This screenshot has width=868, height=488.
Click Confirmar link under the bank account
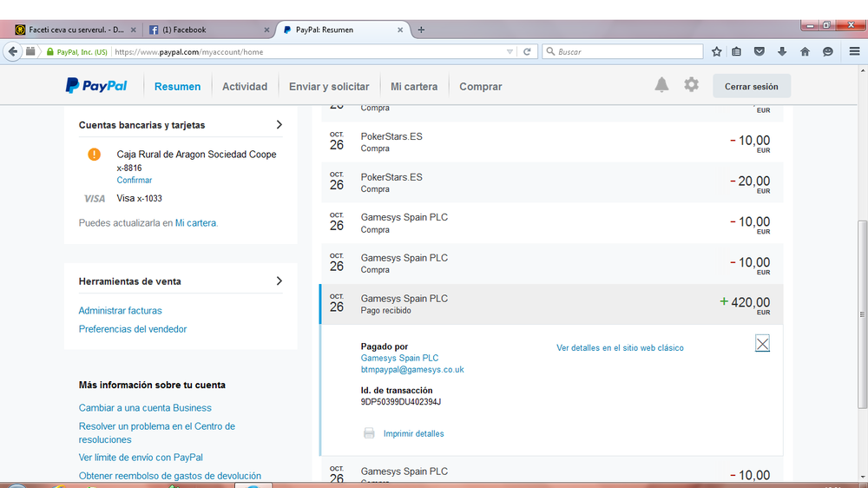(135, 181)
